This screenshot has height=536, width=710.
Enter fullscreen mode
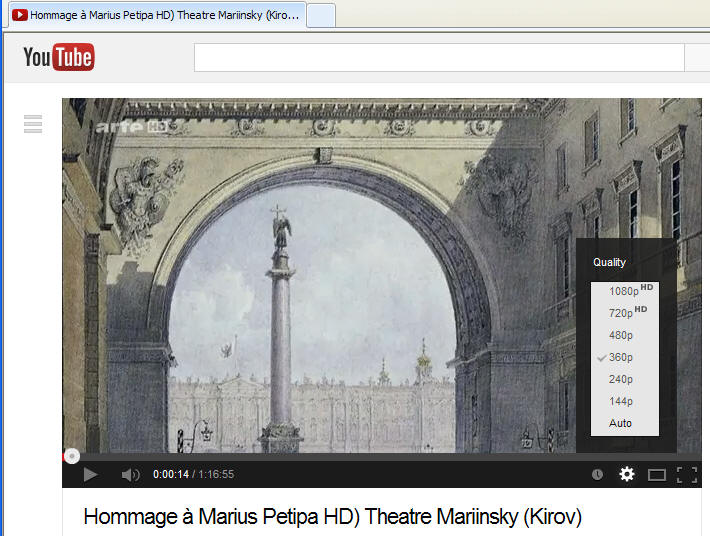tap(687, 475)
